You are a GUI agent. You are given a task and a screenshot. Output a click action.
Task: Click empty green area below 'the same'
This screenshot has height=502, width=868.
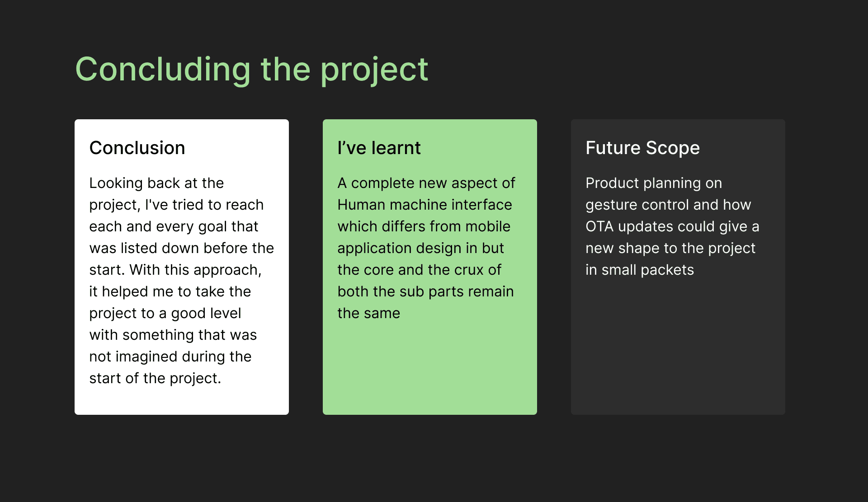(x=430, y=368)
